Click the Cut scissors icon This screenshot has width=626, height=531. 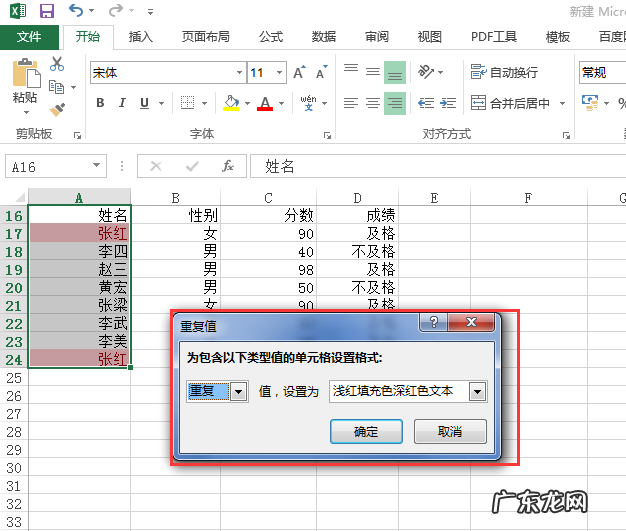[x=57, y=64]
